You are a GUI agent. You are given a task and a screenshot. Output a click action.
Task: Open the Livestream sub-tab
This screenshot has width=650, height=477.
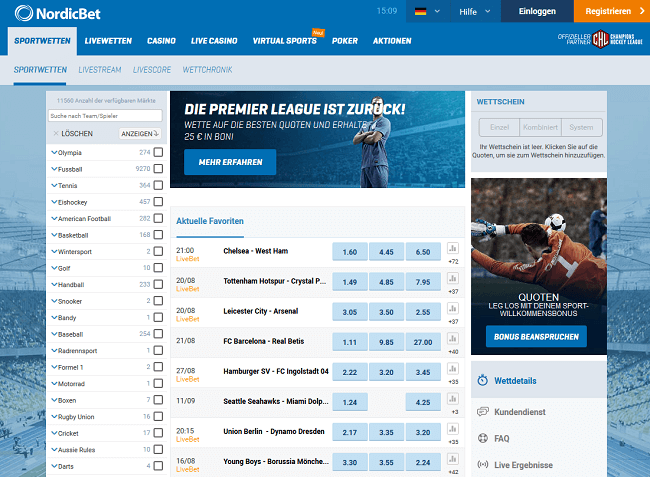100,70
